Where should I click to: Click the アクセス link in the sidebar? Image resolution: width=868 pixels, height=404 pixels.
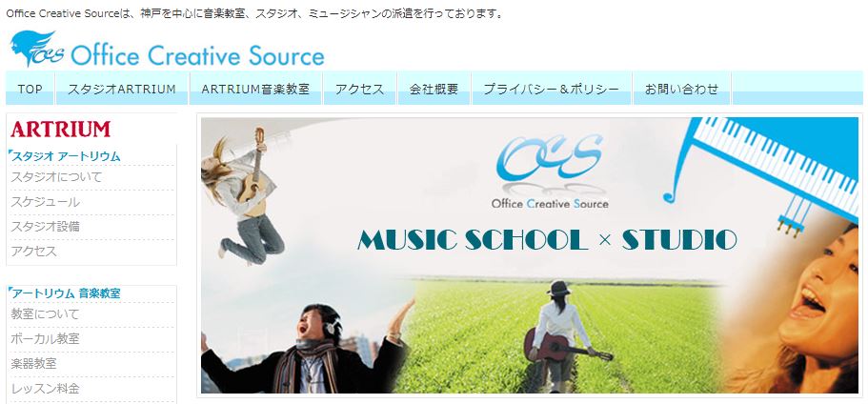click(33, 252)
